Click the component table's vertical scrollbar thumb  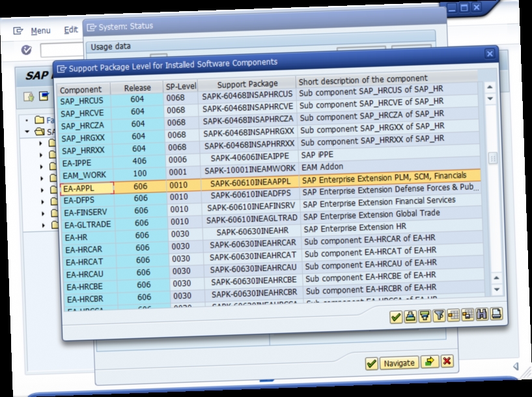(x=493, y=158)
